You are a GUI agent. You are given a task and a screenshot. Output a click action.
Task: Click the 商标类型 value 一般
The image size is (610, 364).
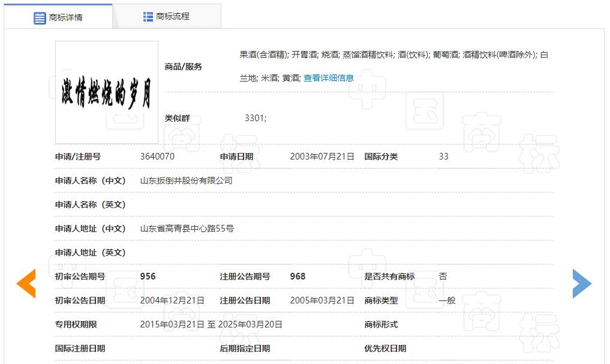(x=447, y=300)
